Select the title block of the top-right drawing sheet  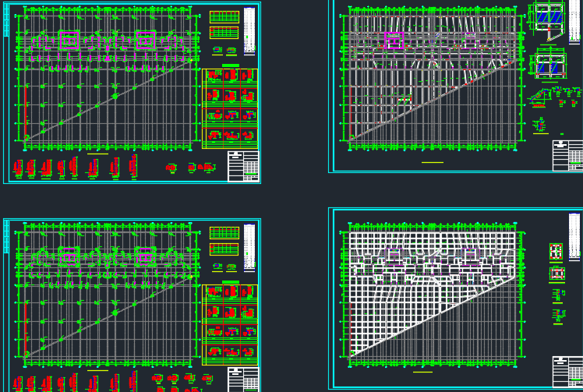pos(567,155)
